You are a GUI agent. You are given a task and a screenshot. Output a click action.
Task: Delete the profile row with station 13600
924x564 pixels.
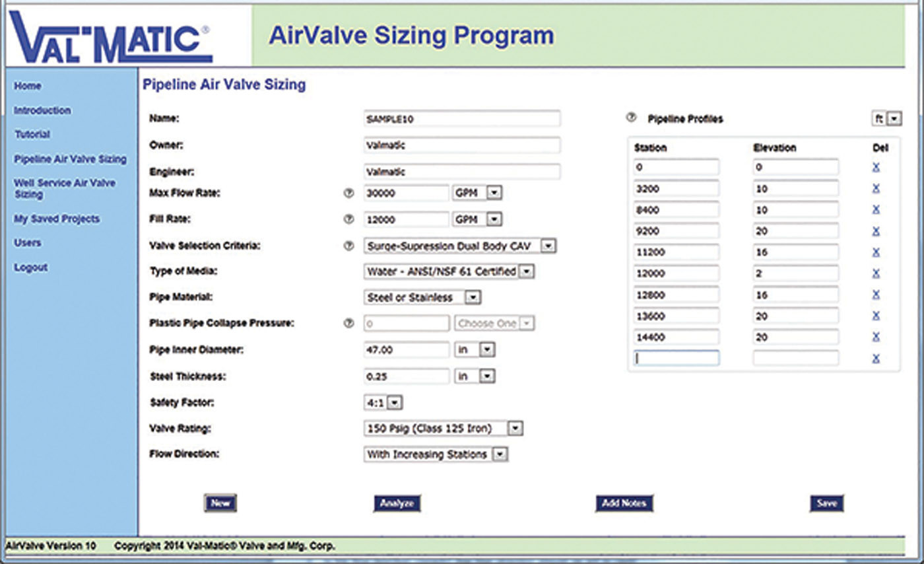click(x=876, y=316)
